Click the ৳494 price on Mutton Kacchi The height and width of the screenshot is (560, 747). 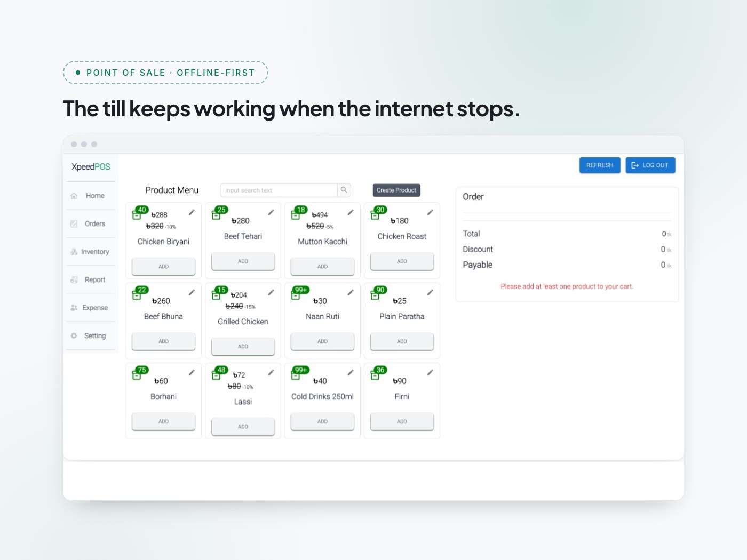click(320, 215)
